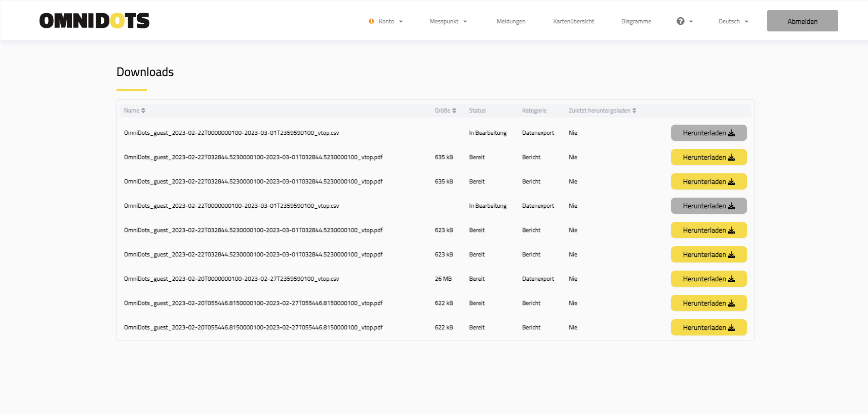Select the first In Bearbeitung csv filename
Image resolution: width=868 pixels, height=414 pixels.
click(231, 133)
